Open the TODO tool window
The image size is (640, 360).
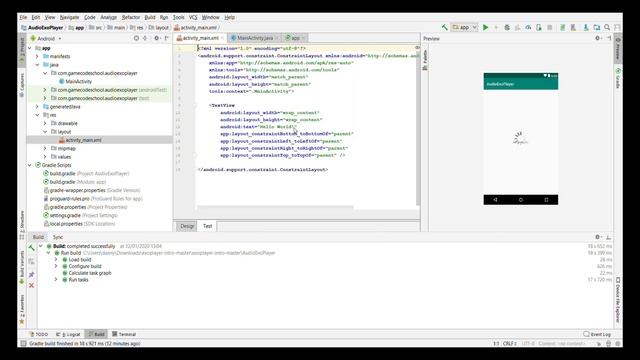39,334
